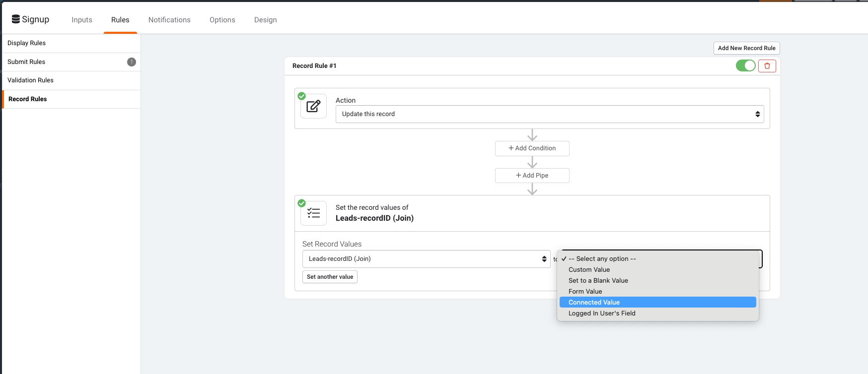The height and width of the screenshot is (374, 868).
Task: Click the Record Rule #1 header title
Action: coord(314,66)
